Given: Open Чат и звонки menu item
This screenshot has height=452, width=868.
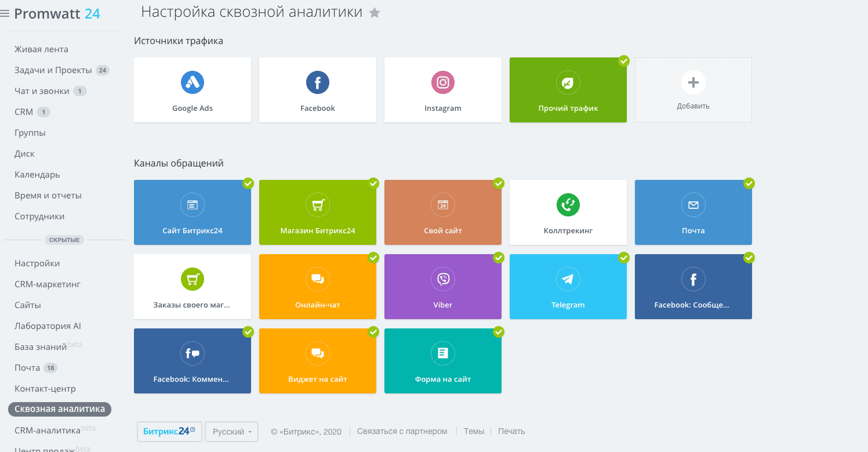Looking at the screenshot, I should click(x=42, y=91).
